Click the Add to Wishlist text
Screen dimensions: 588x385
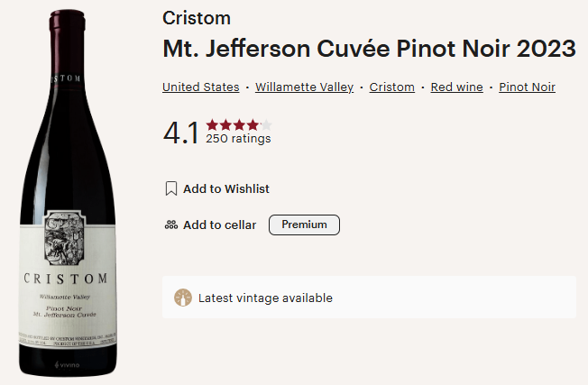point(226,189)
